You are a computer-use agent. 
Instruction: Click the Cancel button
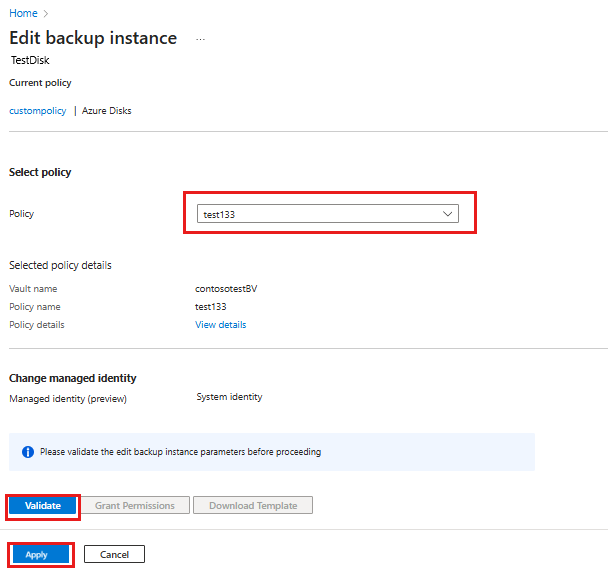pos(114,554)
